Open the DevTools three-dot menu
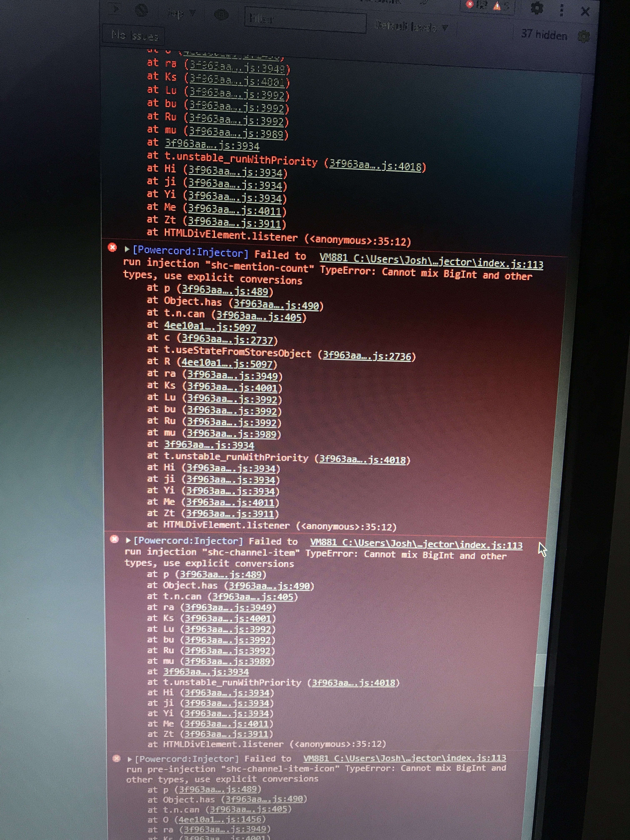The image size is (630, 840). click(x=561, y=10)
